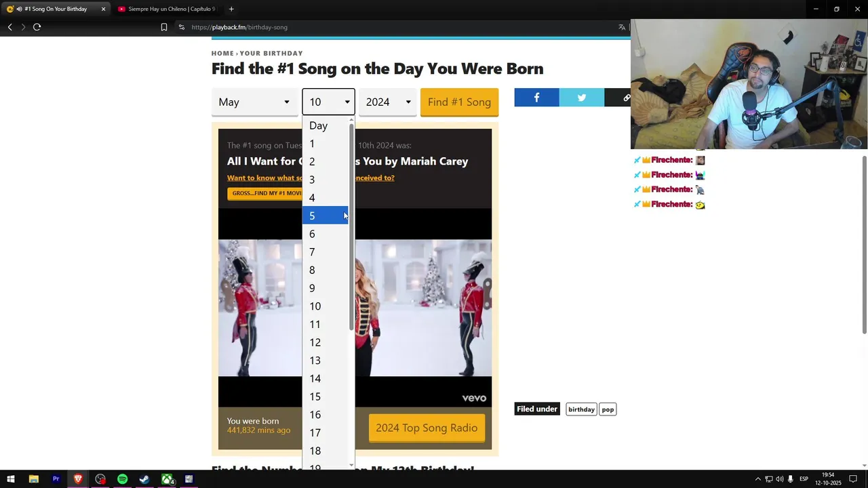Share the page on Twitter
The width and height of the screenshot is (868, 488).
(x=582, y=98)
